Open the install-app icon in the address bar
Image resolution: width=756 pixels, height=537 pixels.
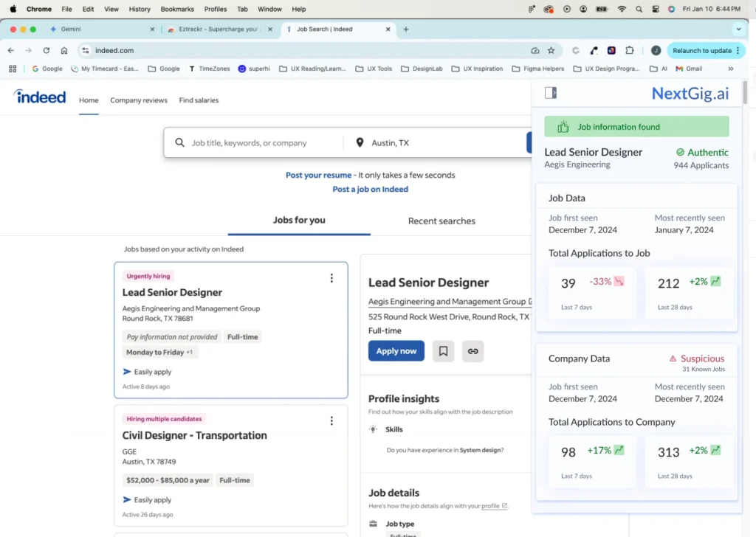(535, 51)
